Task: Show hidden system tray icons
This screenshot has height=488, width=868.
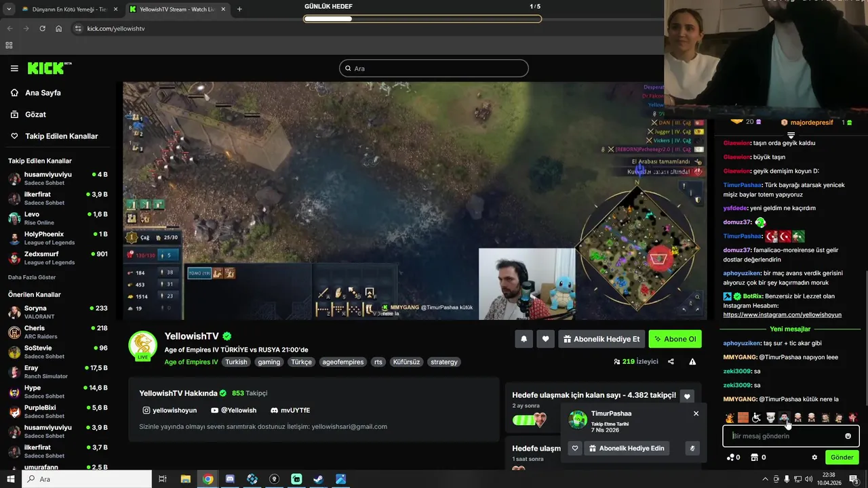Action: (x=765, y=479)
